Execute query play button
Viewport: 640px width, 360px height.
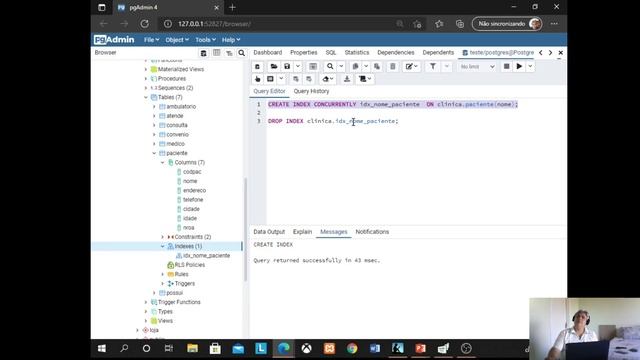point(519,67)
